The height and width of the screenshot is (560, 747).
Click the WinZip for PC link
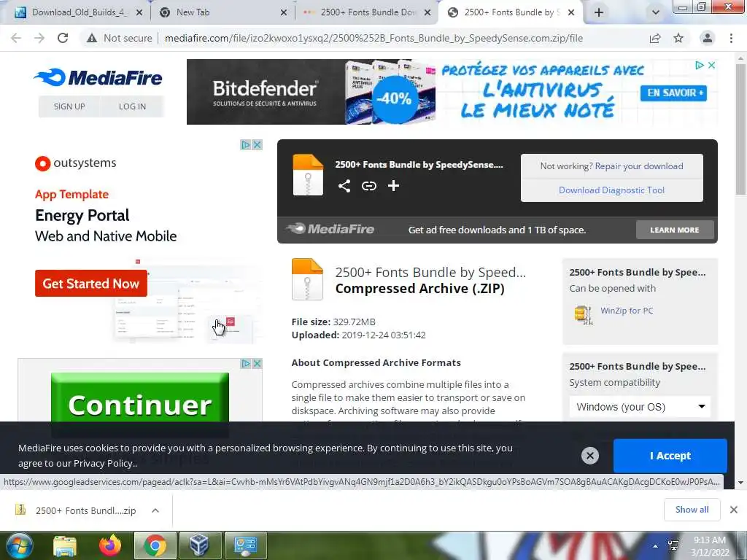(x=627, y=311)
